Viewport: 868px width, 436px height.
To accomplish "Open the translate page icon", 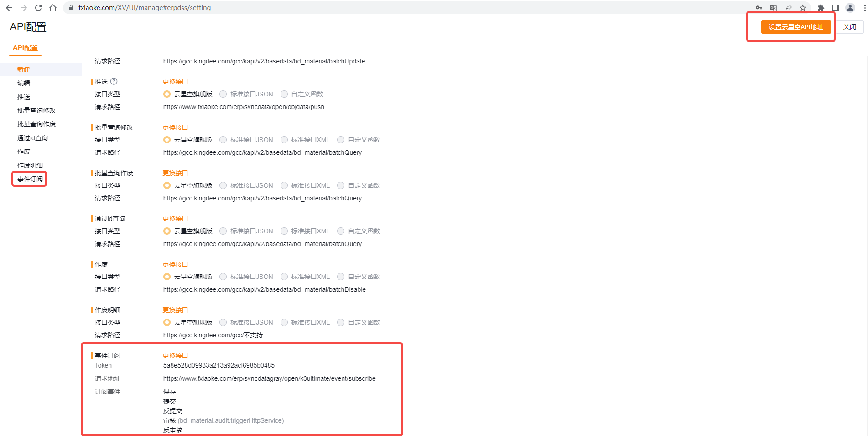I will (774, 8).
